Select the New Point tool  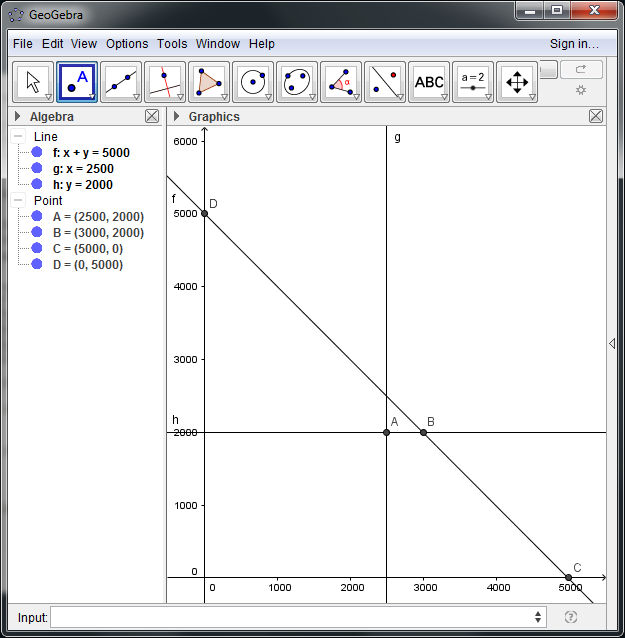coord(77,82)
